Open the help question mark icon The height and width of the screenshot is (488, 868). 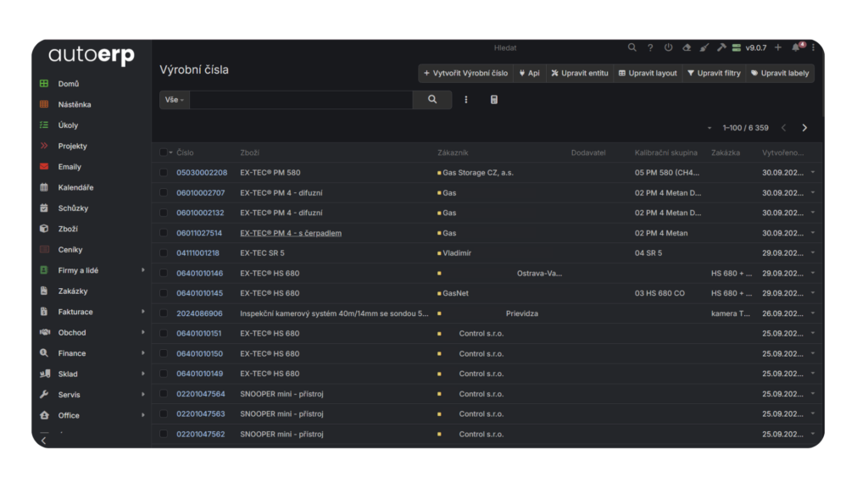(650, 48)
